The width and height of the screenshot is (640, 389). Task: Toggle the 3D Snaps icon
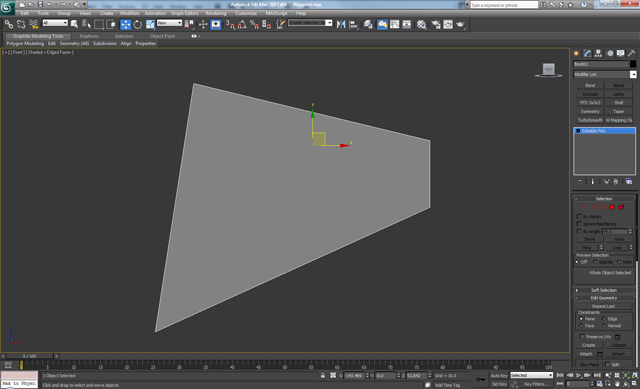[x=230, y=24]
